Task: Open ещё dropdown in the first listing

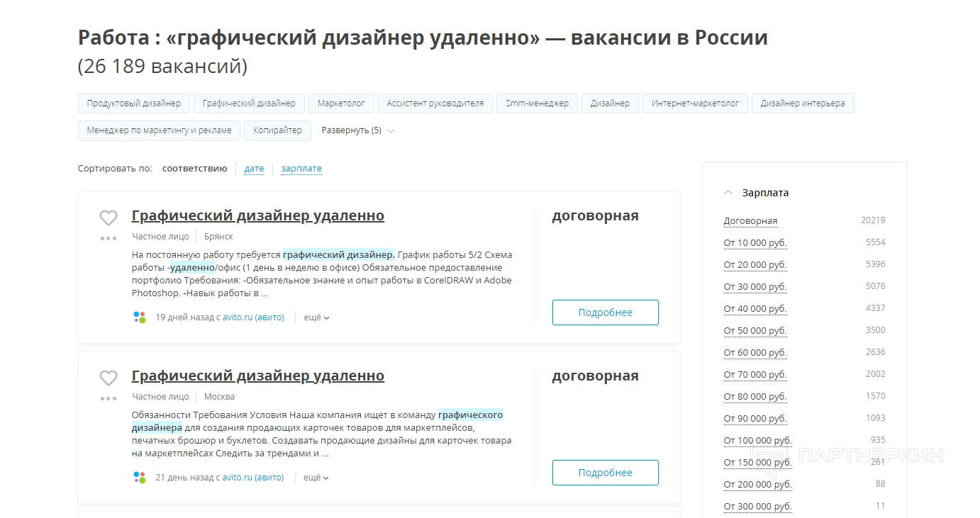Action: 316,317
